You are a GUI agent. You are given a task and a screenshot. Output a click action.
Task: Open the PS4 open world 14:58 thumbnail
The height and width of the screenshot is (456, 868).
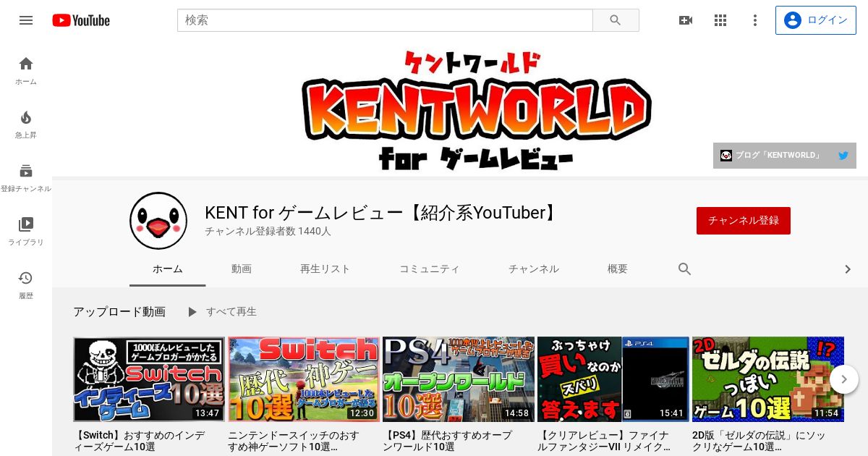click(x=459, y=379)
